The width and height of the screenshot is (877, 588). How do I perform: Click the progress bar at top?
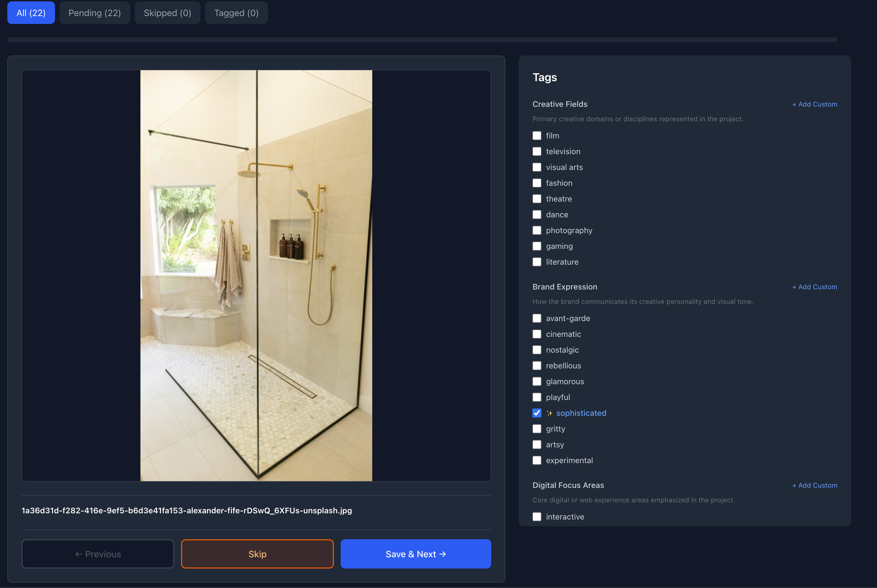pos(439,39)
